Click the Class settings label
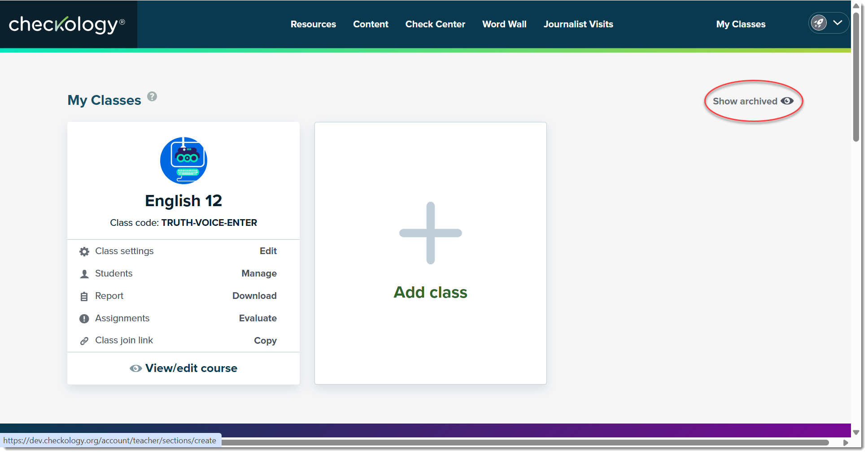868x454 pixels. point(124,251)
